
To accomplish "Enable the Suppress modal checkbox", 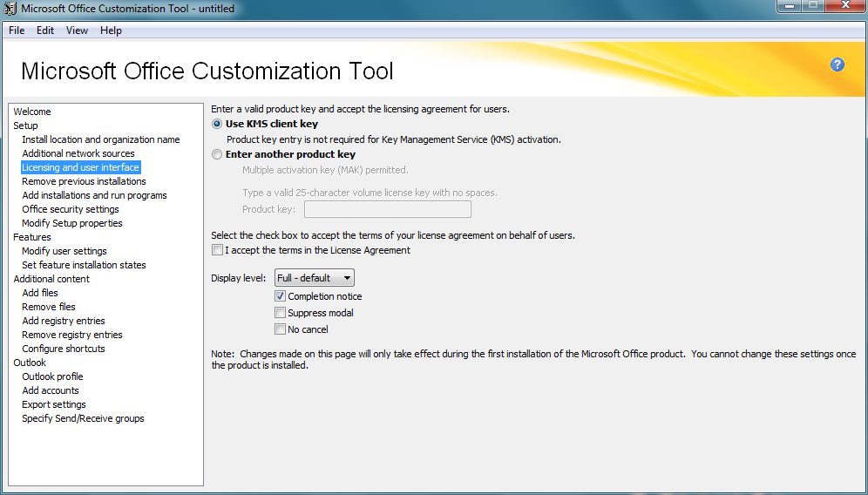I will click(280, 313).
